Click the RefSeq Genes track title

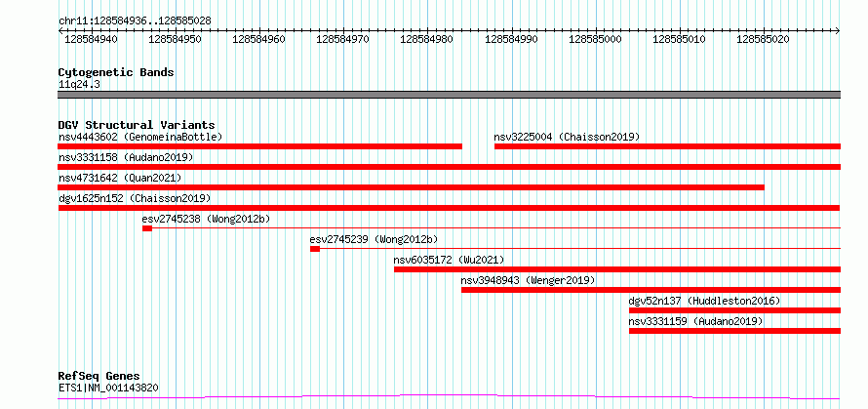click(99, 376)
